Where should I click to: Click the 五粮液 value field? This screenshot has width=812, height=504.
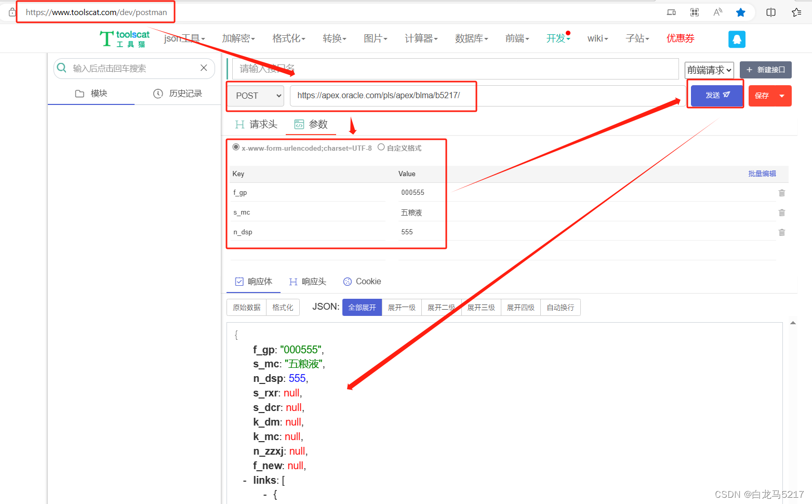[587, 213]
